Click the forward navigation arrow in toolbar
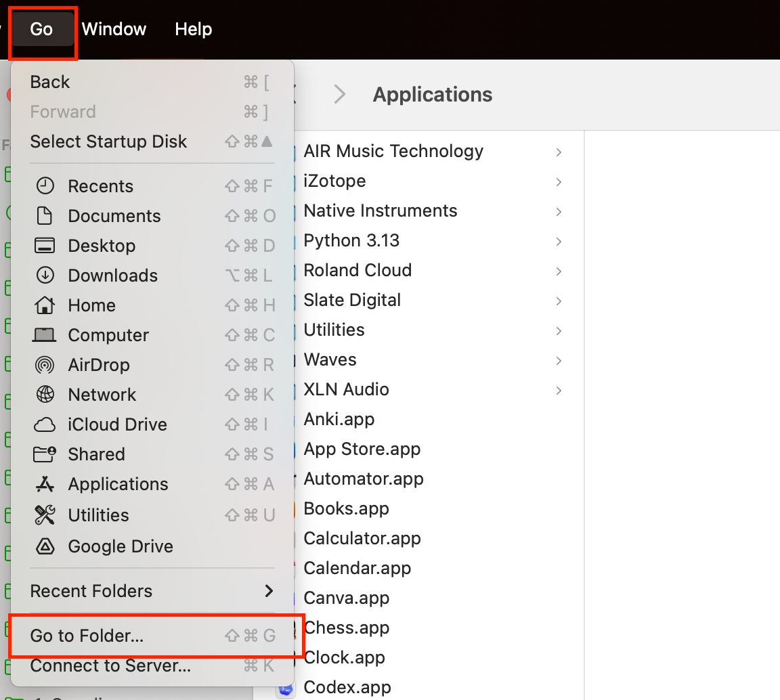 340,95
